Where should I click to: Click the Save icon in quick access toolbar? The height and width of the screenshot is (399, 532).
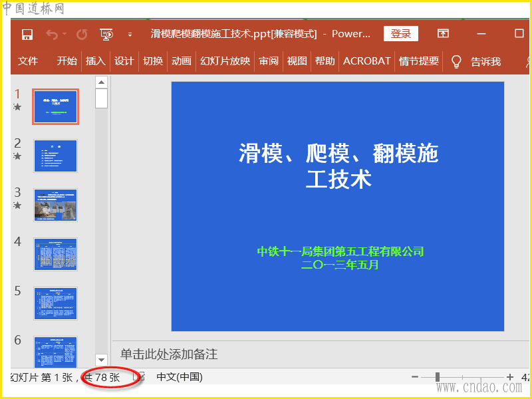27,35
